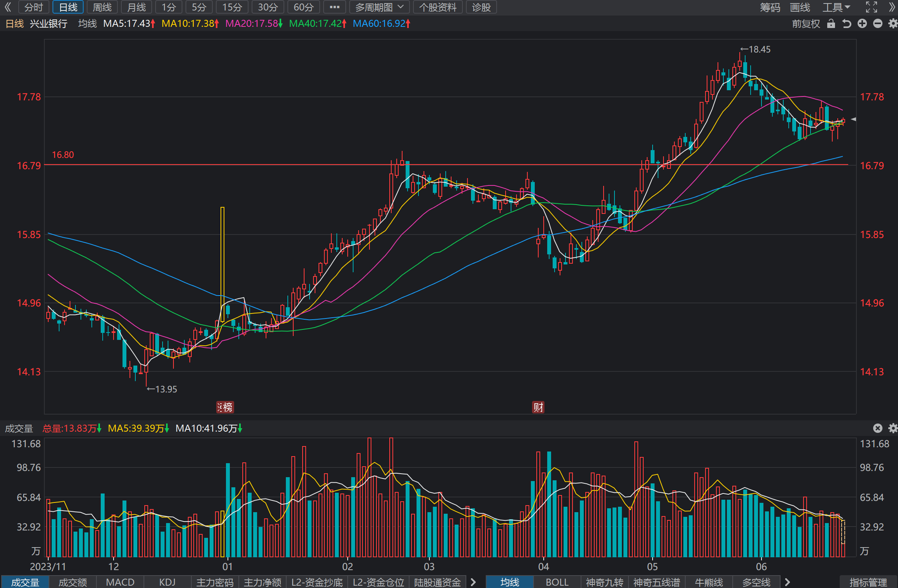Select the BOLL main indicator tab
Image resolution: width=898 pixels, height=588 pixels.
(x=557, y=582)
